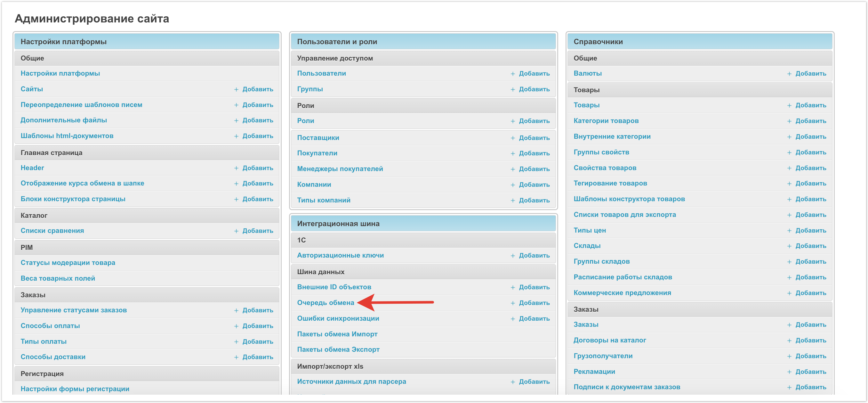Click Добавить for Способы доставки
Viewport: 868px width, 403px height.
(x=258, y=357)
